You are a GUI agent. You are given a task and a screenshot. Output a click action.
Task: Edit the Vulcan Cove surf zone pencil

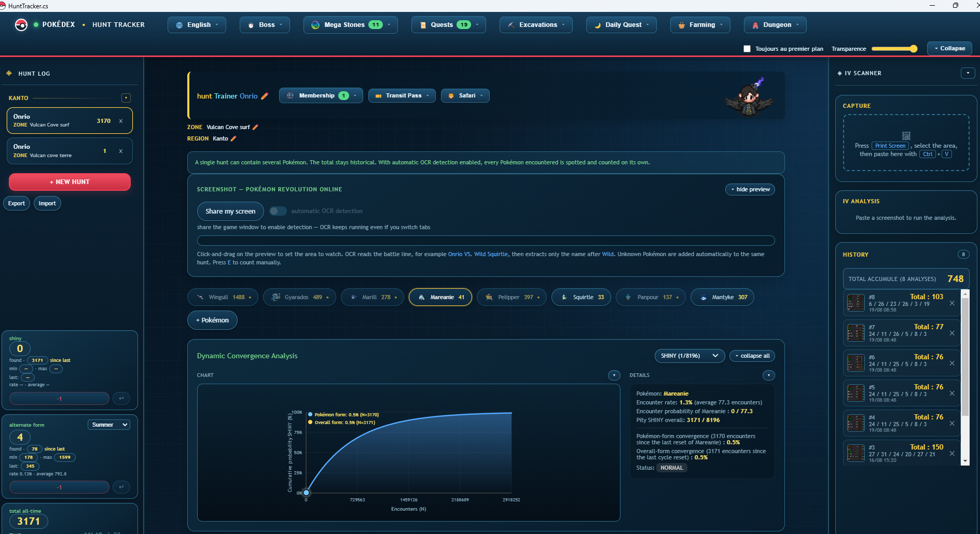pos(255,127)
